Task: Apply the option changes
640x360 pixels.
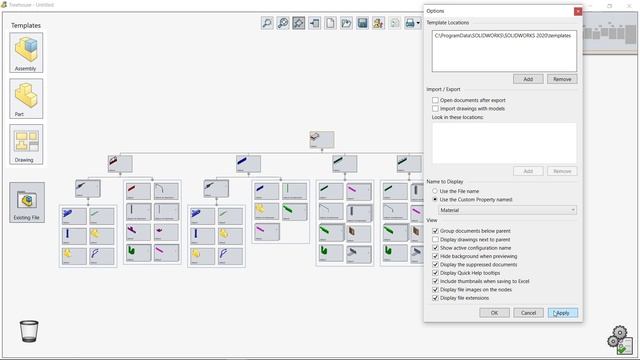Action: click(x=562, y=313)
